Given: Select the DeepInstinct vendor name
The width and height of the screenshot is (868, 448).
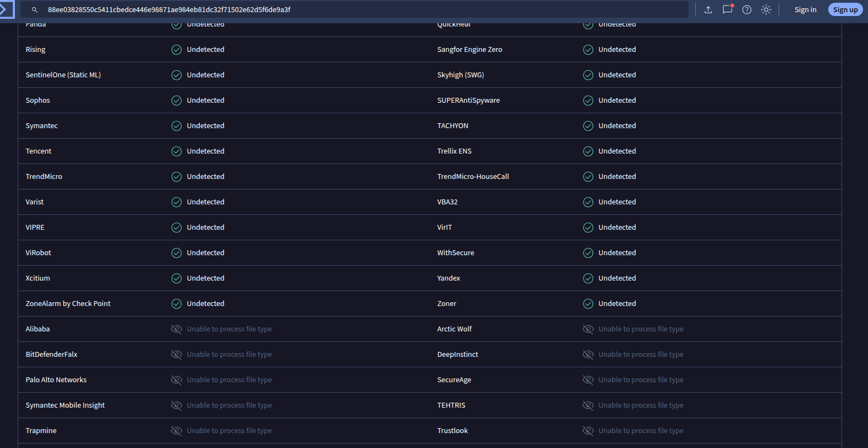Looking at the screenshot, I should coord(457,355).
